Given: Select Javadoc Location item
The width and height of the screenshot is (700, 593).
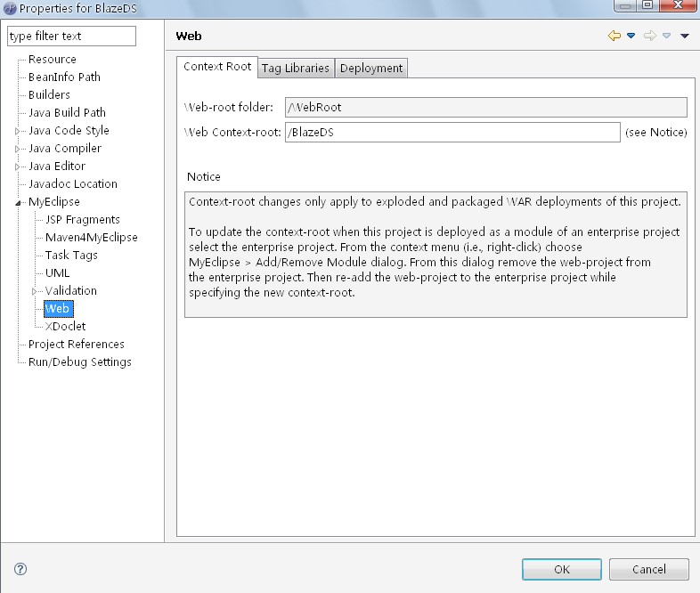Looking at the screenshot, I should (x=73, y=184).
